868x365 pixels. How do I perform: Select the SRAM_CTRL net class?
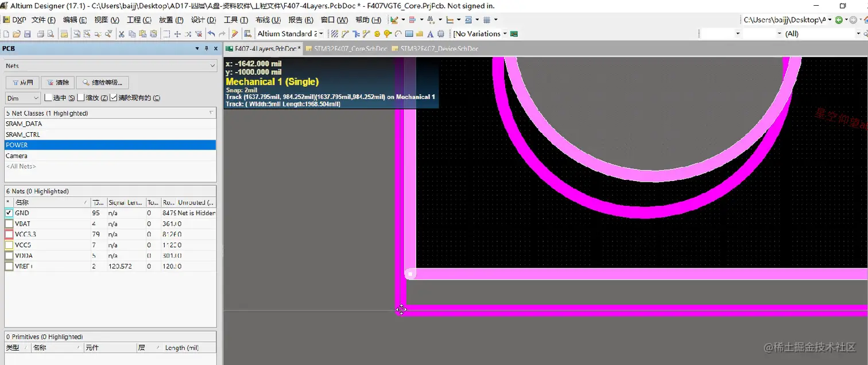(x=110, y=135)
